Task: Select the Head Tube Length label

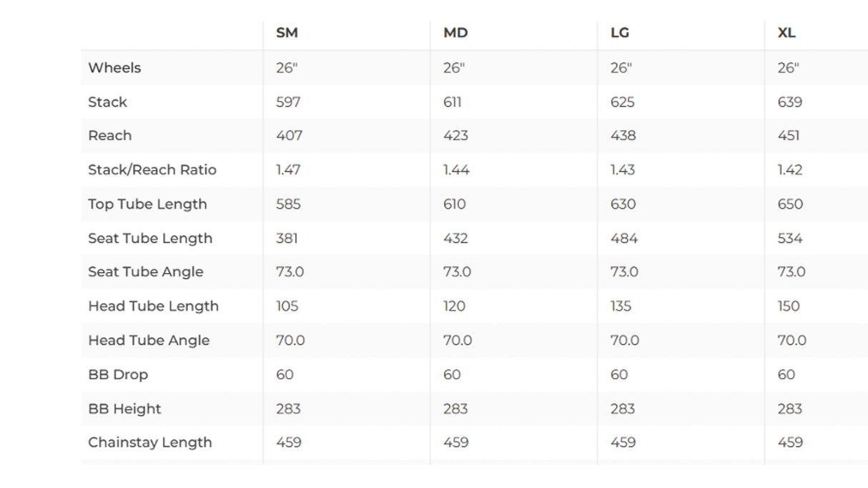Action: [x=153, y=307]
